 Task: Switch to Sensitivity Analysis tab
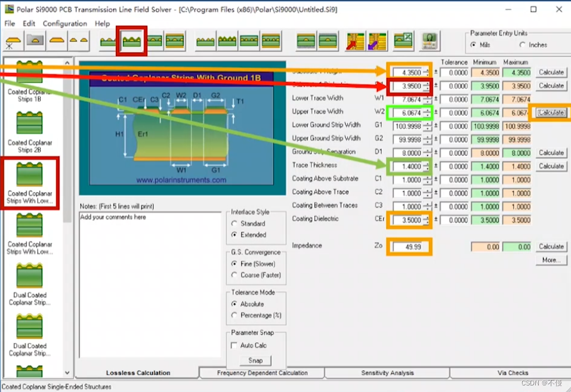[x=387, y=373]
